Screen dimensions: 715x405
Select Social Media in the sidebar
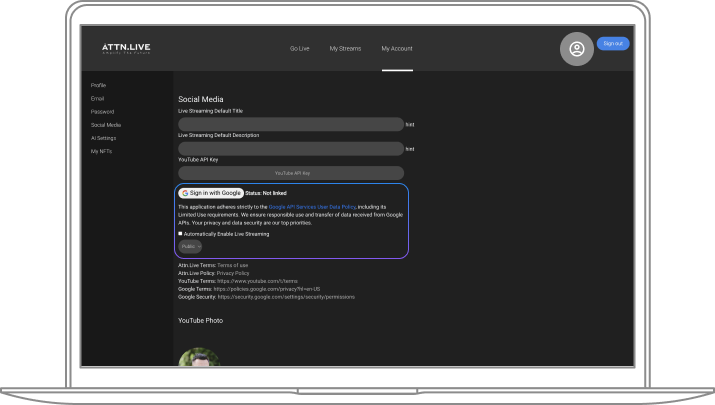(x=106, y=125)
